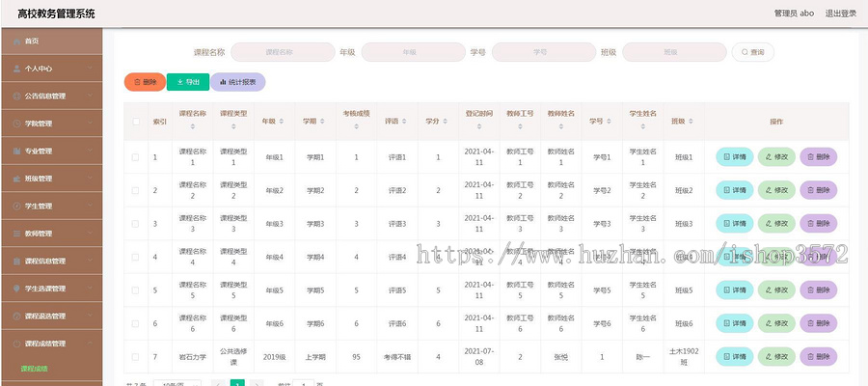Click the 专业管理 sidebar icon
This screenshot has width=868, height=386.
click(x=16, y=152)
